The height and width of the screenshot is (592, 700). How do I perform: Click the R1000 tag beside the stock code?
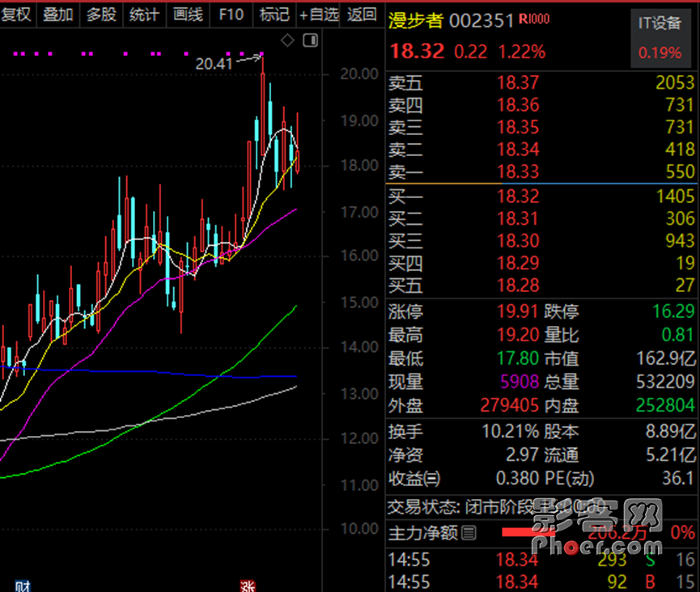[x=534, y=19]
